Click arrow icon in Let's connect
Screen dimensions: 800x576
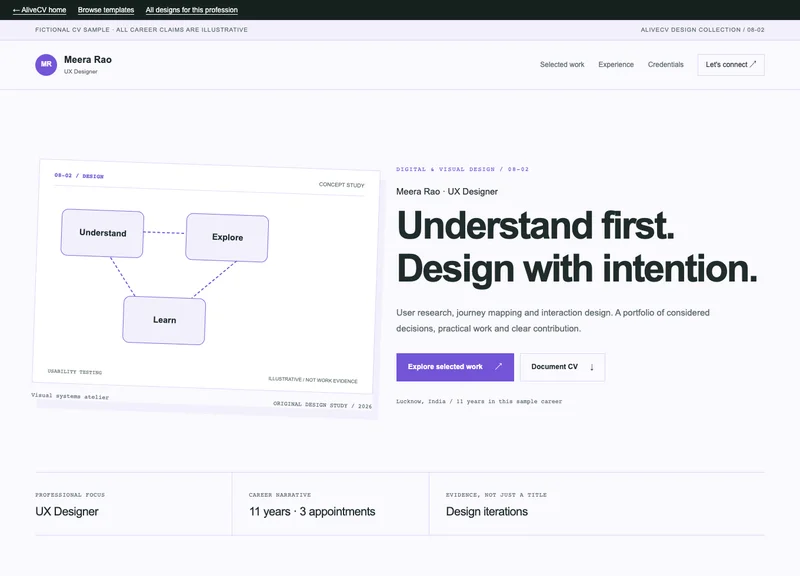click(x=753, y=64)
